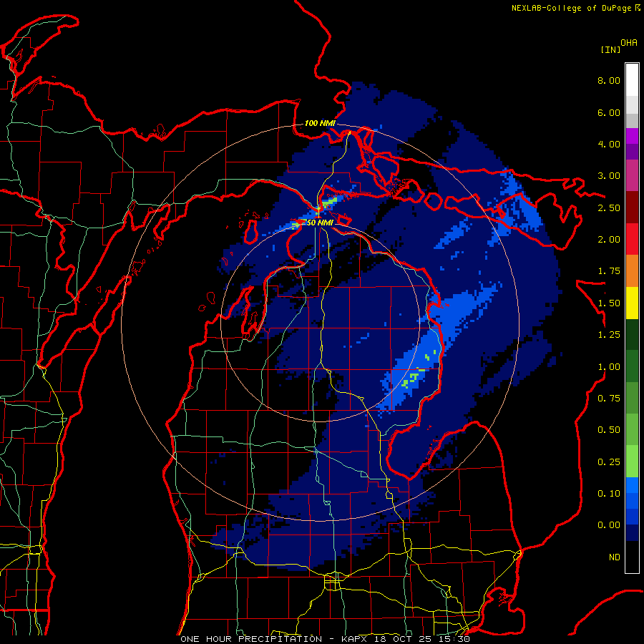Select the bright red swatch beside 2.00

point(632,239)
